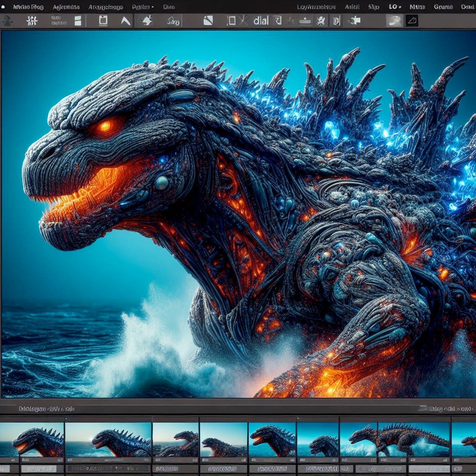Open the rightmost partially shown menu item

(x=468, y=7)
